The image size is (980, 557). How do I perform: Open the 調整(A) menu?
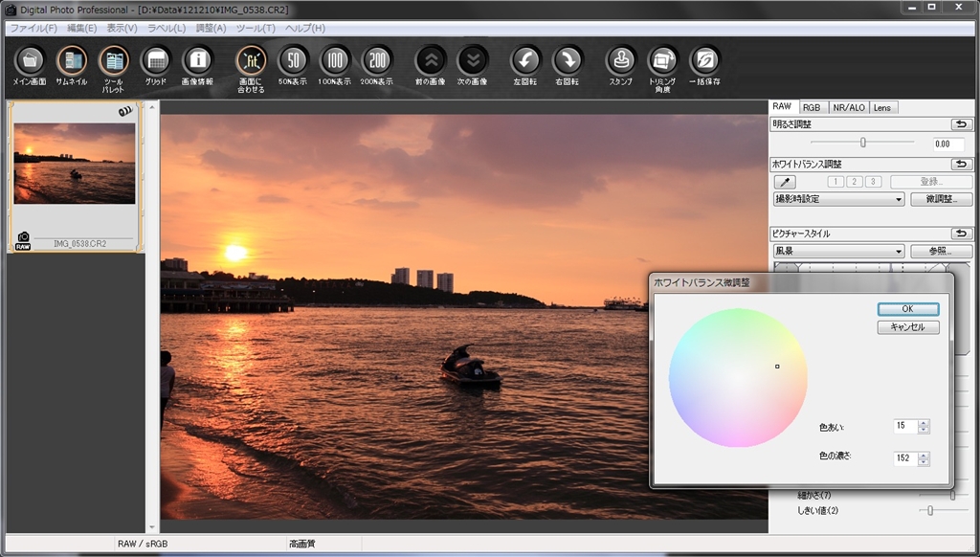[211, 29]
